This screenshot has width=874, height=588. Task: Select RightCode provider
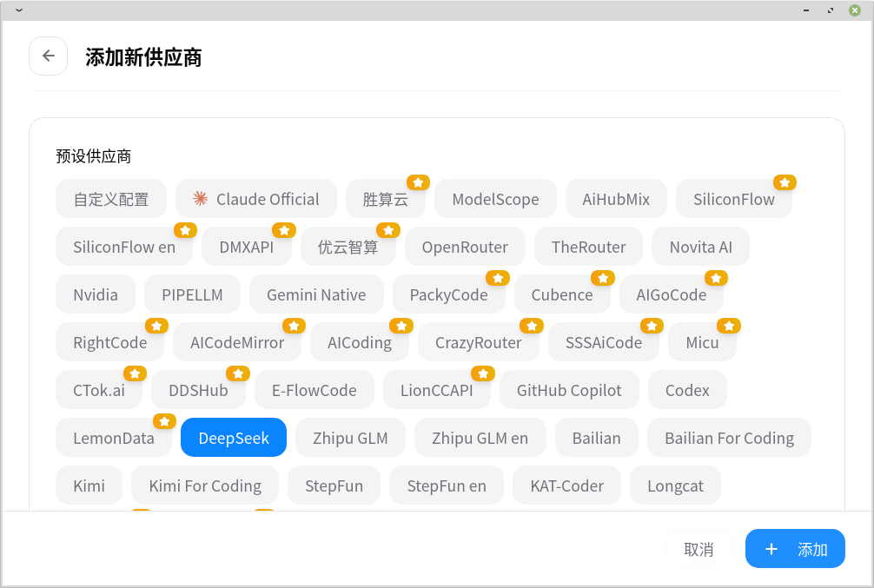(x=109, y=342)
